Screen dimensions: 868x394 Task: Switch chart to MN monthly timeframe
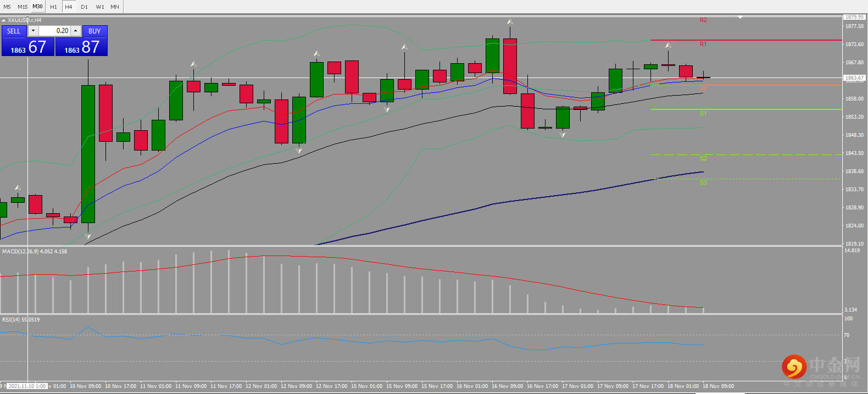point(115,7)
